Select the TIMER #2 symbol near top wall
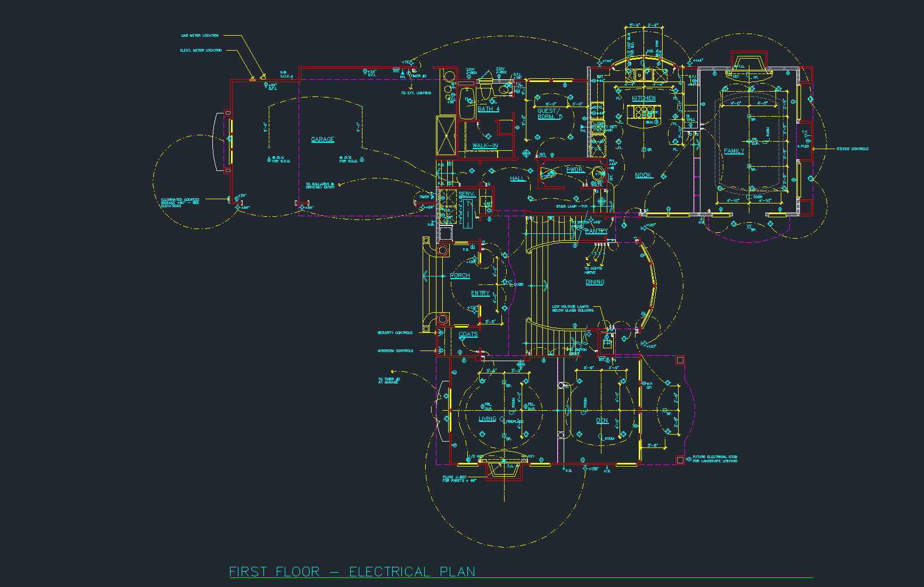The image size is (924, 587). pyautogui.click(x=409, y=74)
